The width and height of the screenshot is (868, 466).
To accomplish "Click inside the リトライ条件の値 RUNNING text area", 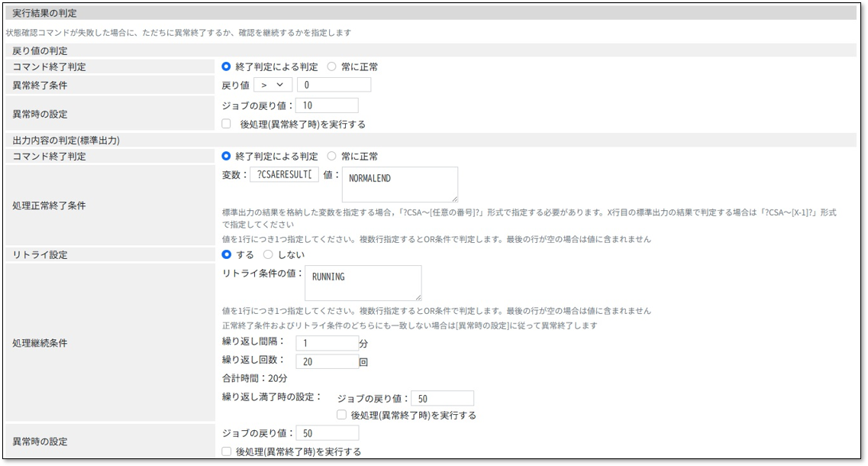I will [x=363, y=283].
